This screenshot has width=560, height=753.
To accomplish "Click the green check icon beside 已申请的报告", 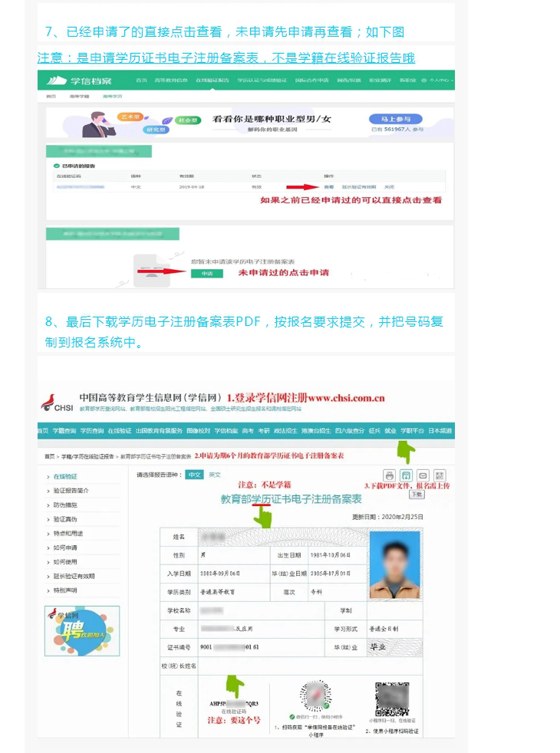I will click(x=56, y=166).
